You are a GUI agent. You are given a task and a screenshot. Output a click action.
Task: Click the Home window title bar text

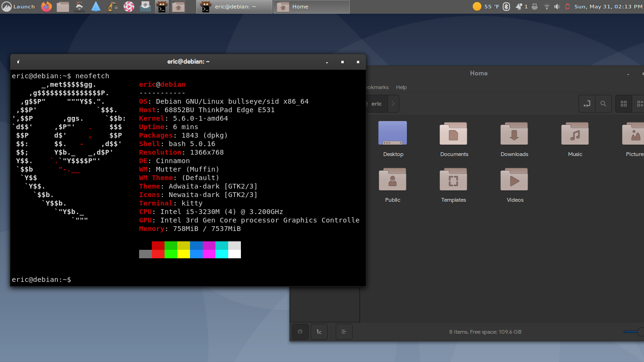pyautogui.click(x=479, y=73)
